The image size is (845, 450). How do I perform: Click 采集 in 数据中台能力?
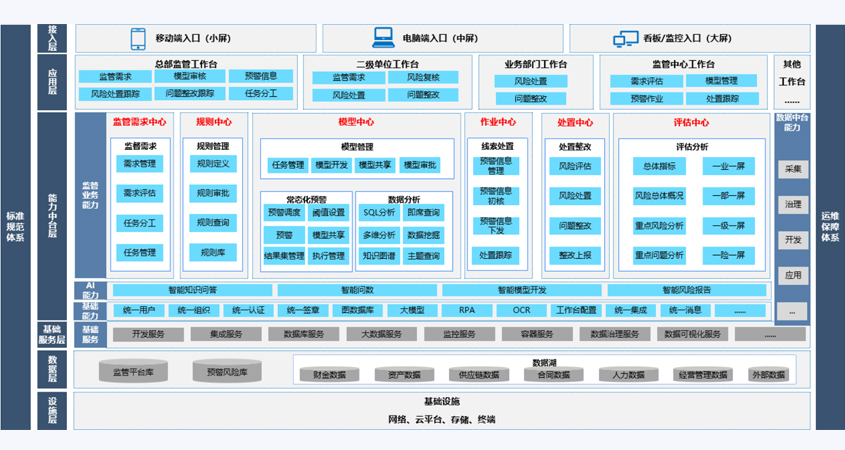[x=793, y=169]
